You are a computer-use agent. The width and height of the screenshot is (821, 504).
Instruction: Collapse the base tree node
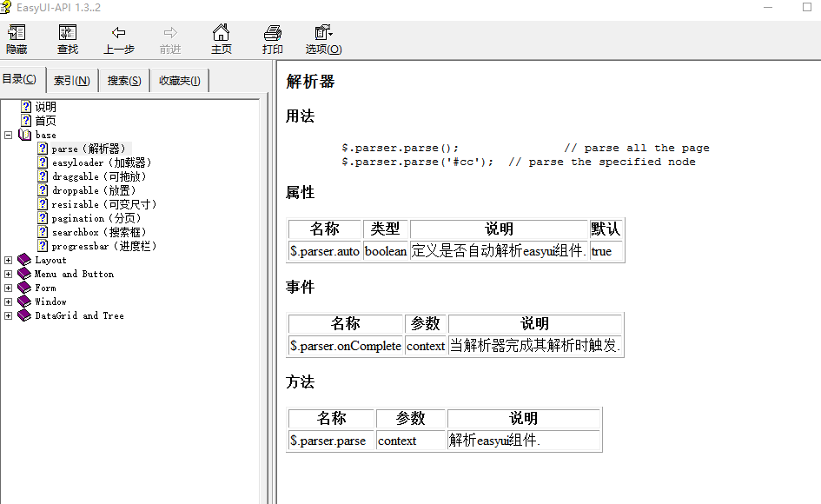(x=8, y=134)
